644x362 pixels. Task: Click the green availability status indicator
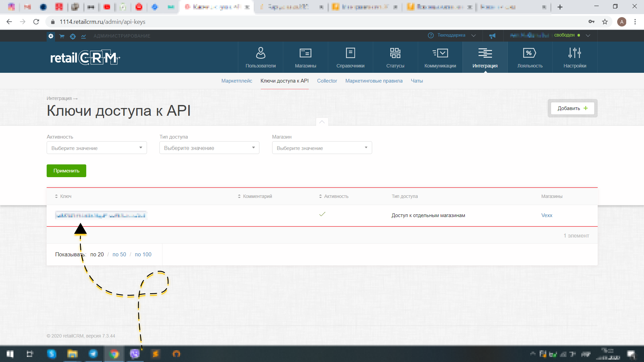coord(578,35)
